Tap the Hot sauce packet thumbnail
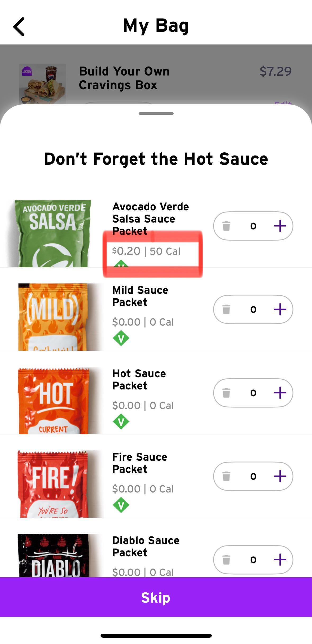312x644 pixels. click(x=54, y=400)
